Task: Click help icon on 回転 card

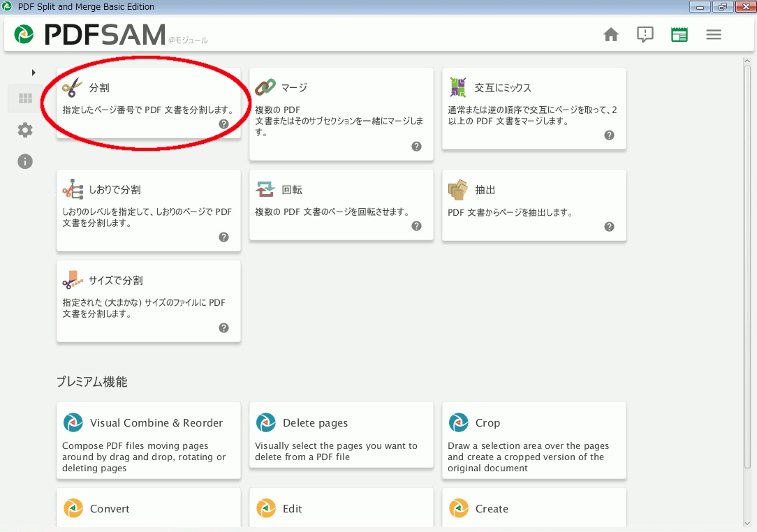Action: click(417, 226)
